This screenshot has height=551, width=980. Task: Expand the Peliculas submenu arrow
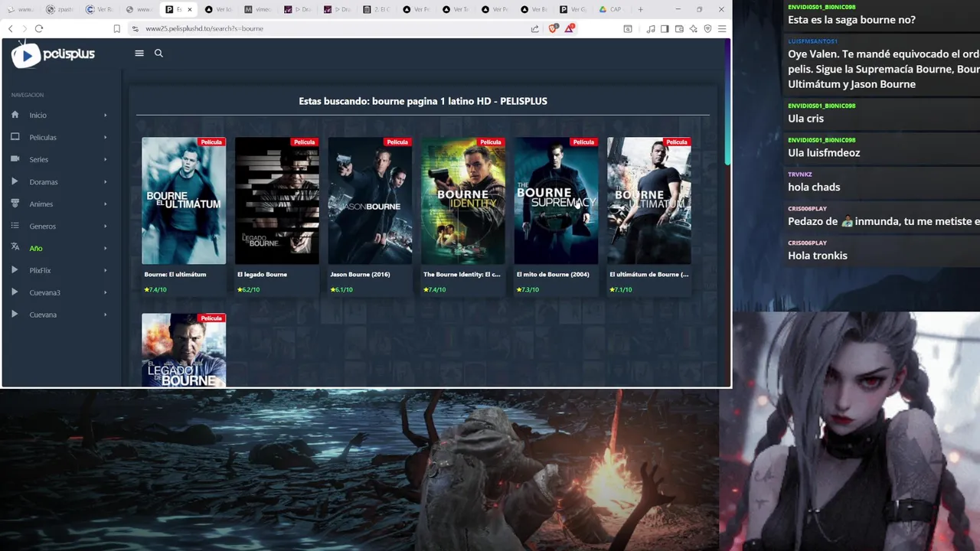click(x=105, y=137)
